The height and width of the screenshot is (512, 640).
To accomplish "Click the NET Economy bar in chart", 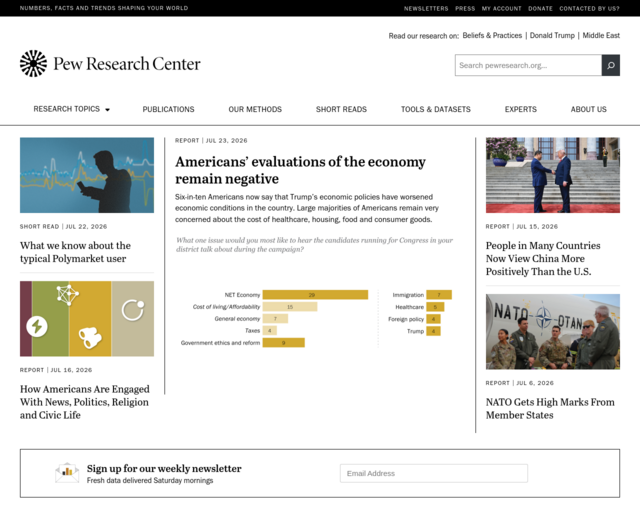I will pos(315,295).
